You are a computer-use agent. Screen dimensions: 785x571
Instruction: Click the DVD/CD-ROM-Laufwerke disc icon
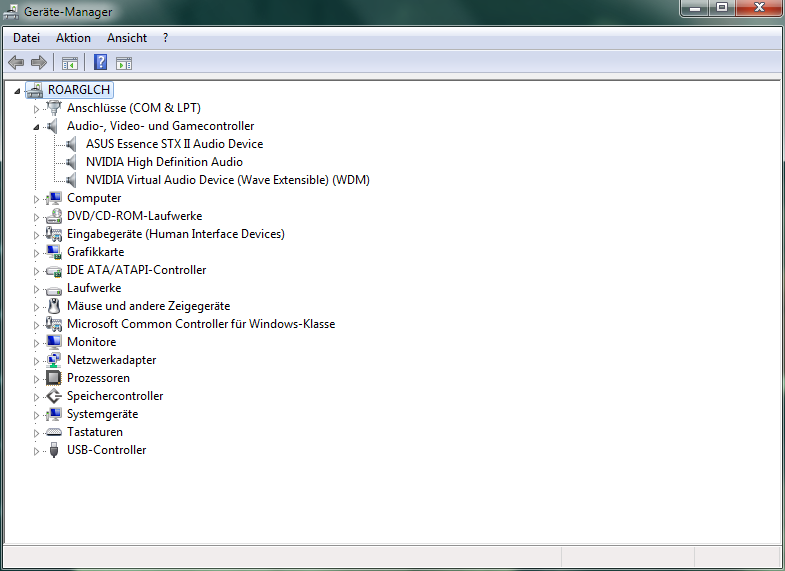click(53, 216)
